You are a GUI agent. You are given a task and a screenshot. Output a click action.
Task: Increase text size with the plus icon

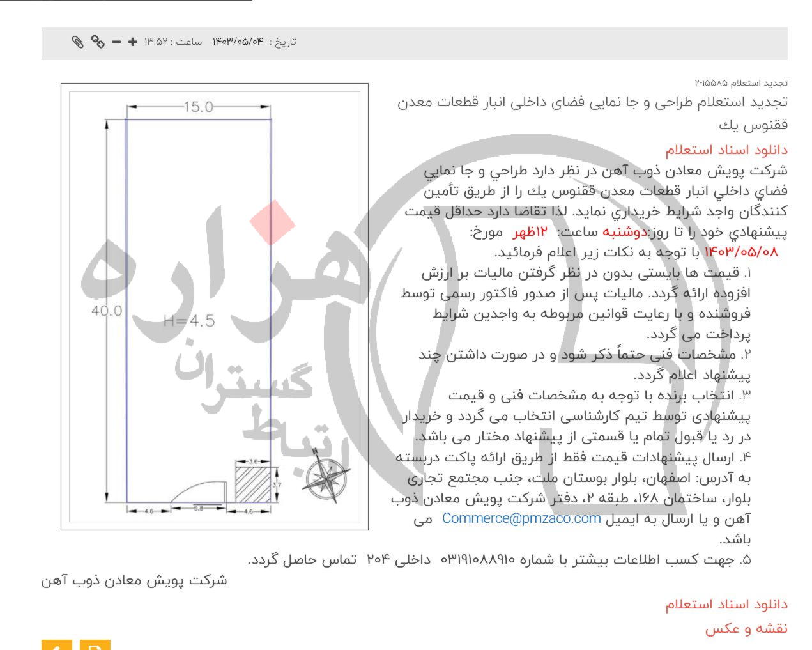(x=132, y=42)
